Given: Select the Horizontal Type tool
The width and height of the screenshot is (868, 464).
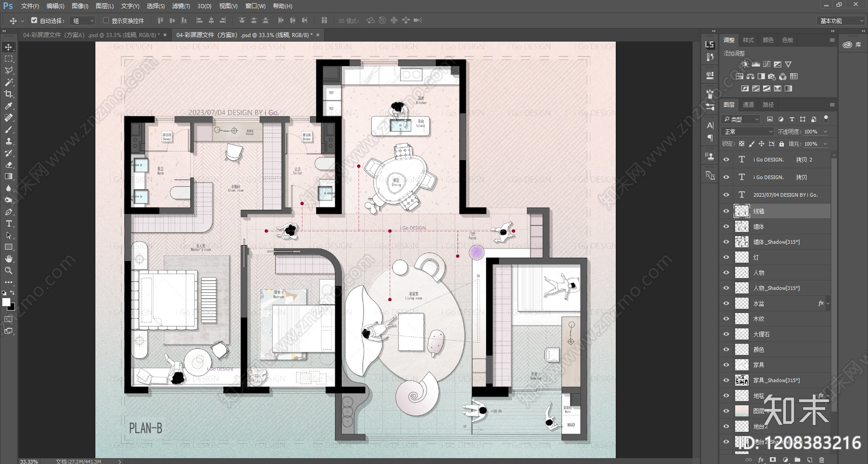Looking at the screenshot, I should [x=9, y=224].
